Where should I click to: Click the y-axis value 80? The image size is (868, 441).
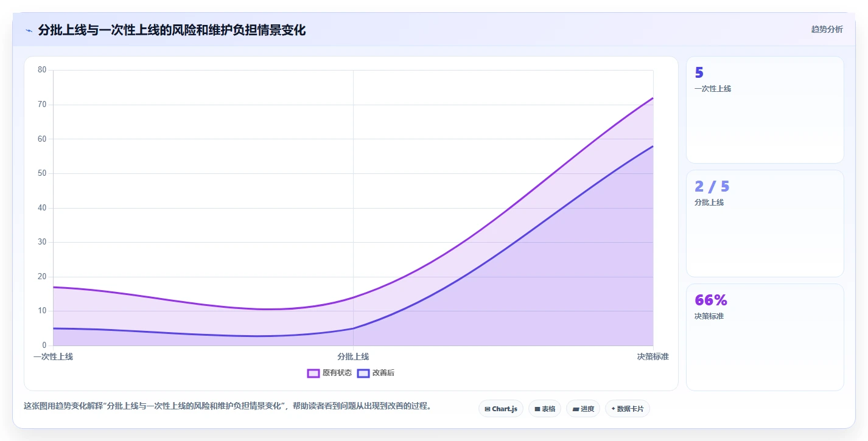(x=42, y=70)
